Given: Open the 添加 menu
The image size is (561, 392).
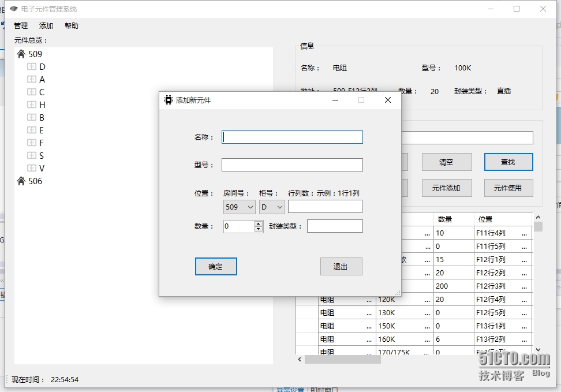Looking at the screenshot, I should coord(46,26).
